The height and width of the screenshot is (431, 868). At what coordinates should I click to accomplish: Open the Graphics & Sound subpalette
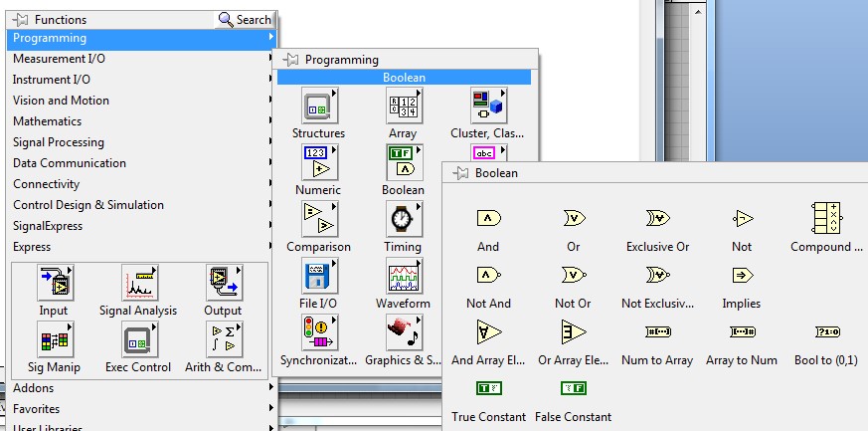click(x=404, y=332)
